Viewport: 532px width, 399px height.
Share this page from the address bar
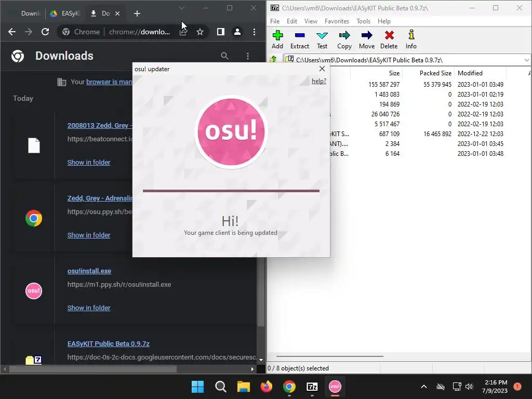[183, 32]
